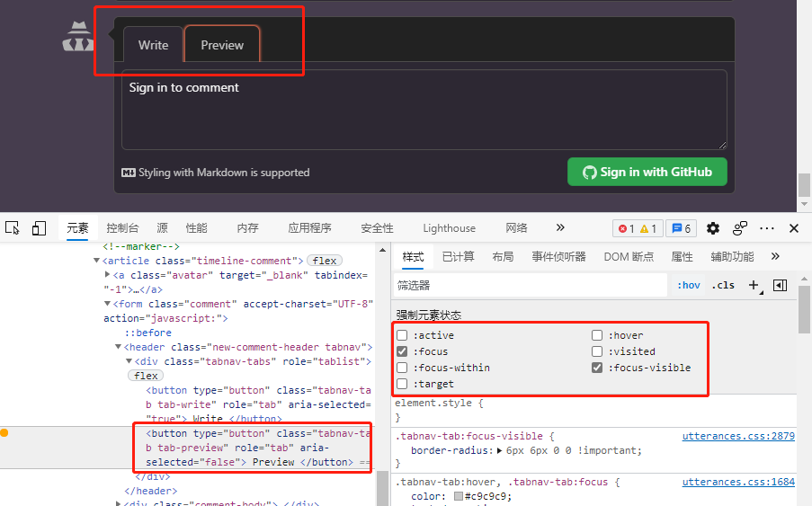Select the 事件侦听器 Event Listeners tab
Screen dimensions: 812x506
[x=558, y=257]
